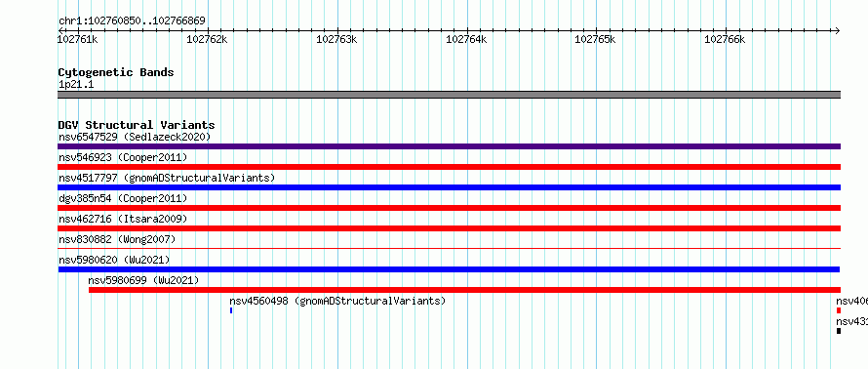Click the 102763k ruler tick label
Image resolution: width=868 pixels, height=369 pixels.
336,39
